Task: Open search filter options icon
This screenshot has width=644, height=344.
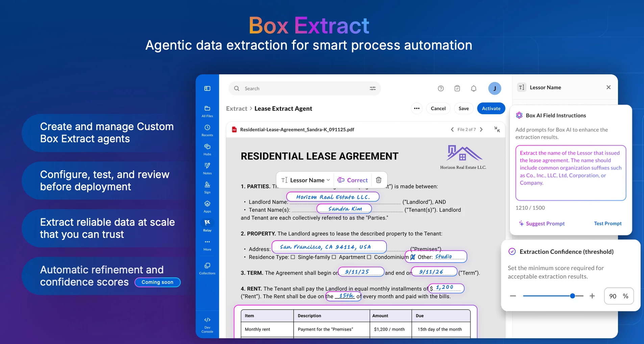Action: 373,89
